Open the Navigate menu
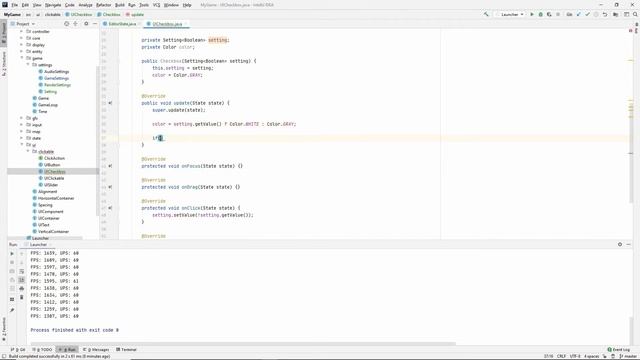640x360 pixels. (53, 5)
